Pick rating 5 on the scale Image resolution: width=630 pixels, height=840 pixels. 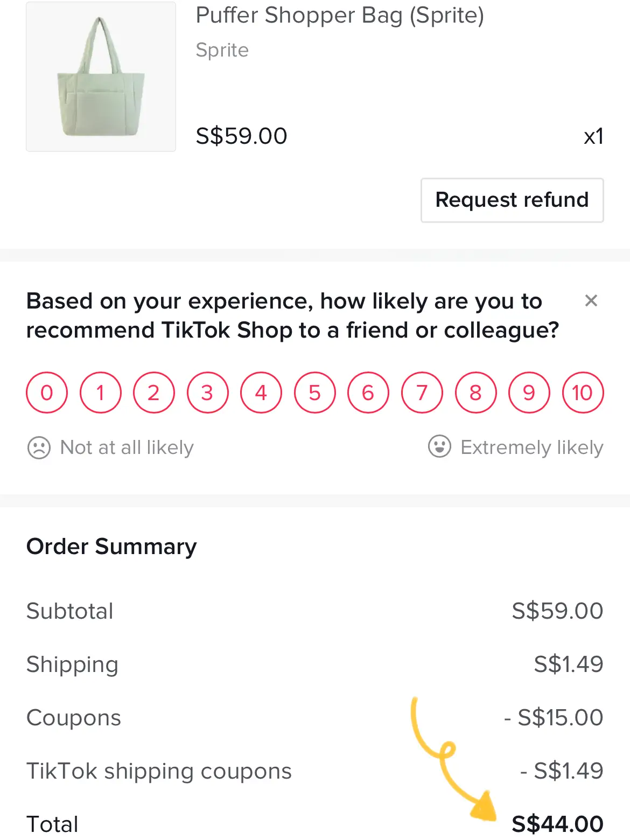(315, 393)
